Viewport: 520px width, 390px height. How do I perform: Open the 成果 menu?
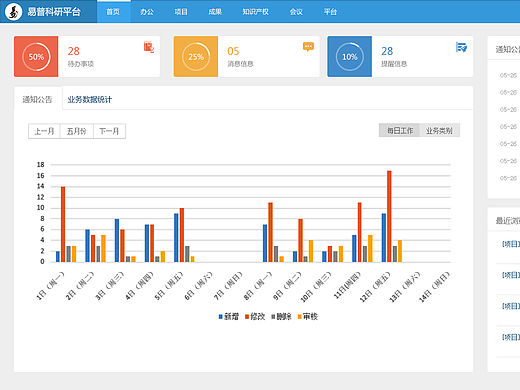[x=215, y=12]
